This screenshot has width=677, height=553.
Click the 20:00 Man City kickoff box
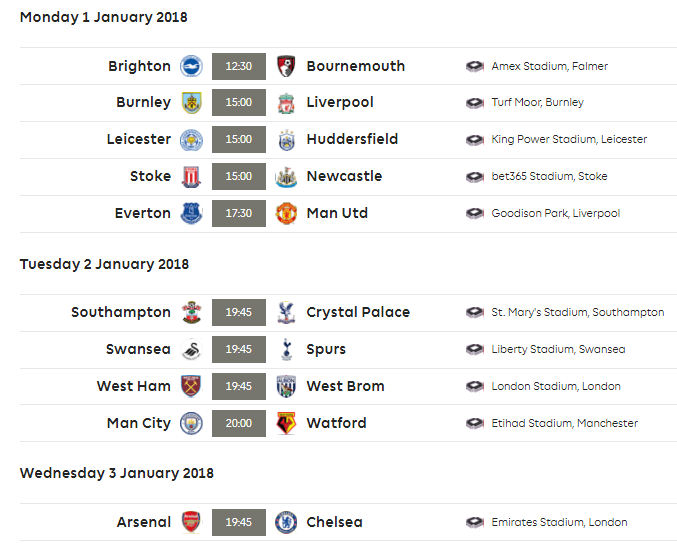tap(239, 423)
